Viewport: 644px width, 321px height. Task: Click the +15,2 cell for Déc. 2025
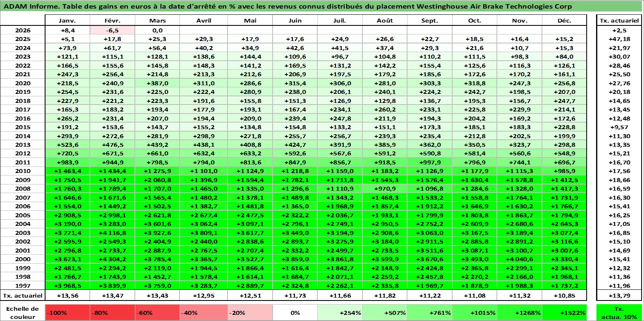point(564,39)
